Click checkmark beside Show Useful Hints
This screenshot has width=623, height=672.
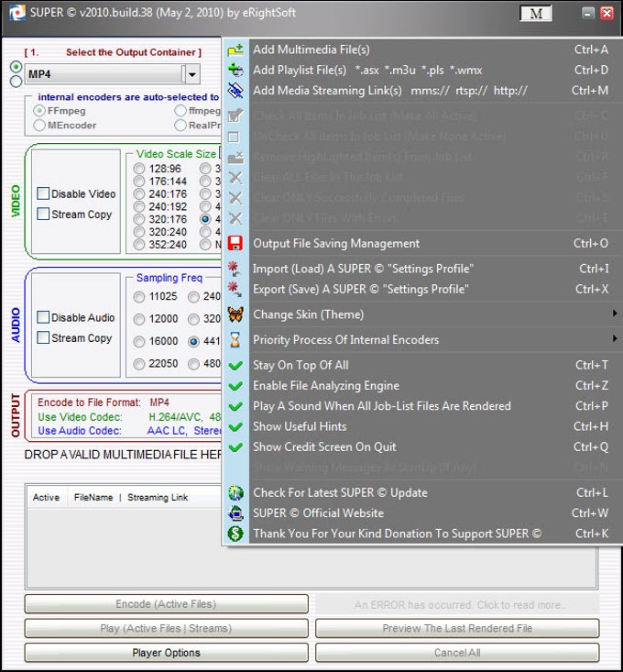[235, 427]
